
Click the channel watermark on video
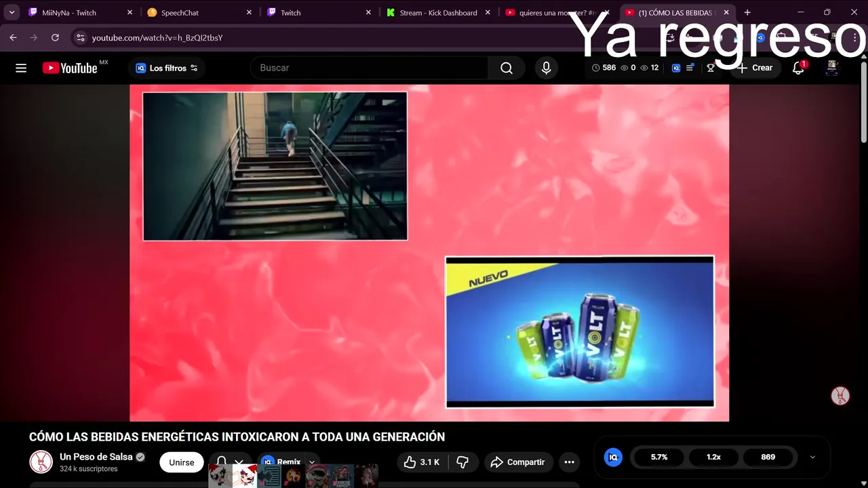(840, 396)
